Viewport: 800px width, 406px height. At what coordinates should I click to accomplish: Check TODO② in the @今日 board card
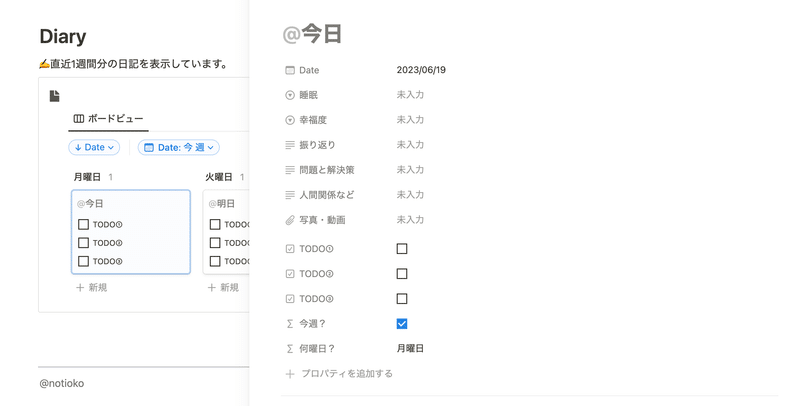84,243
